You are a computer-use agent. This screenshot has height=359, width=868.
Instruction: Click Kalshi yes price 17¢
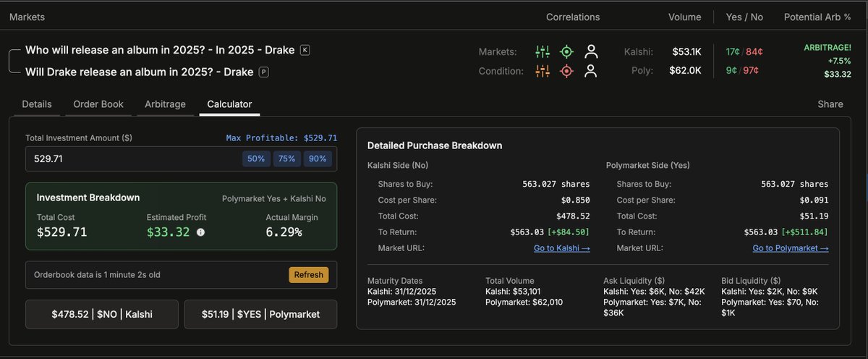coord(733,51)
